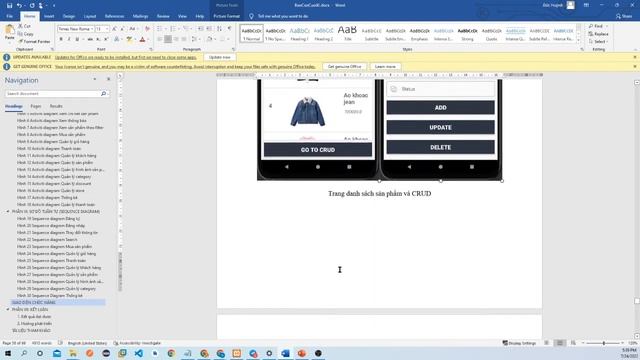
Task: Open the Insert ribbon tab
Action: click(x=49, y=16)
